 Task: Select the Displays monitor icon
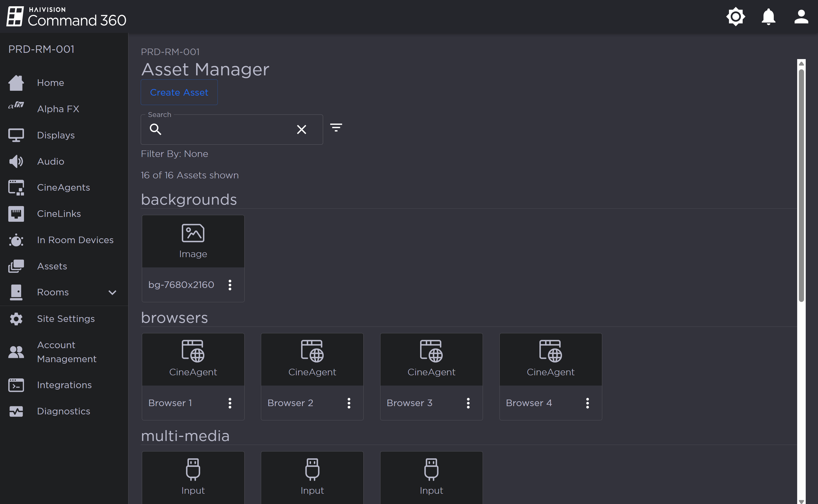16,135
